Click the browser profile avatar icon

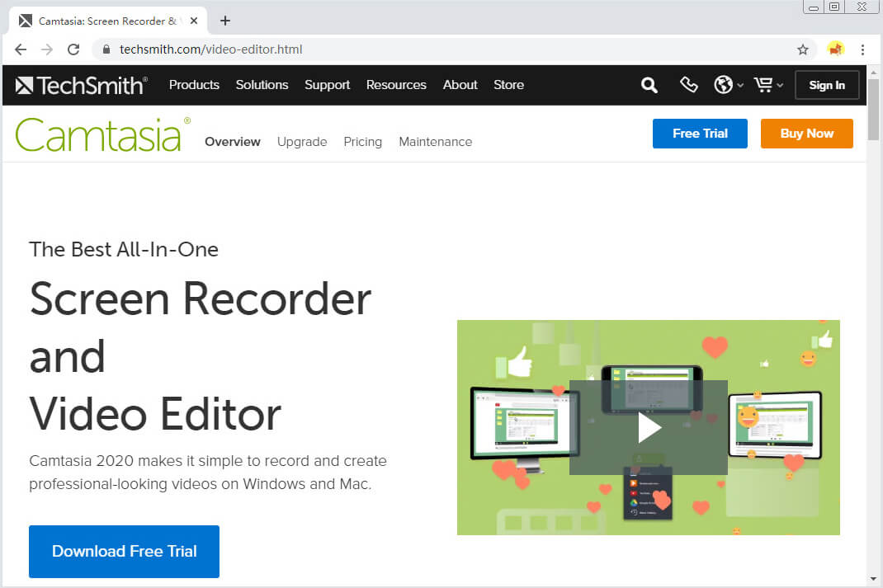(836, 49)
